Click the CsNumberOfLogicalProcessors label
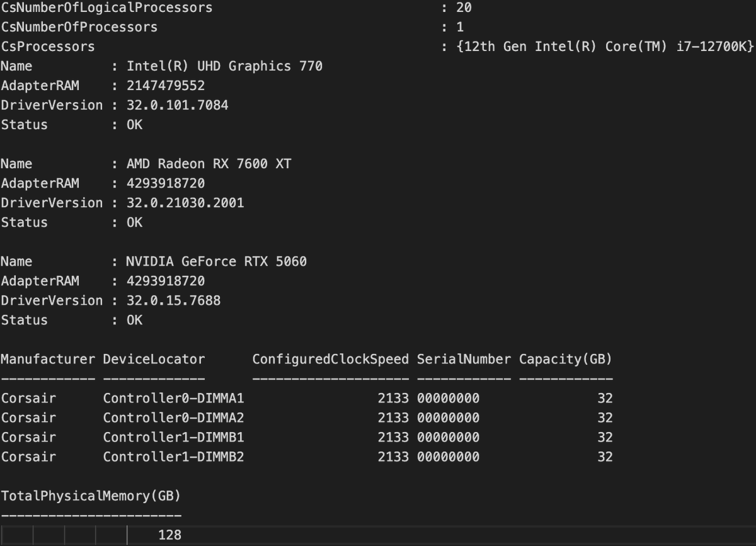The width and height of the screenshot is (756, 546). pos(106,8)
